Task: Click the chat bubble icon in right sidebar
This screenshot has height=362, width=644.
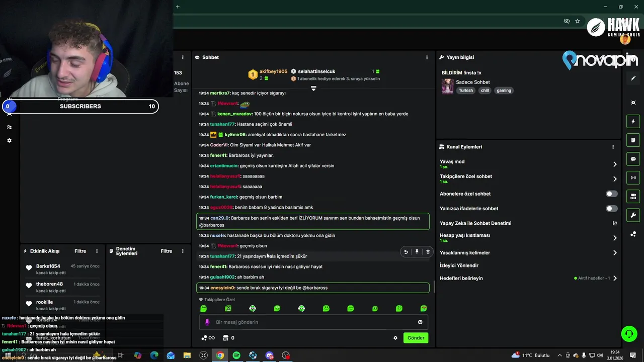Action: pos(633,159)
